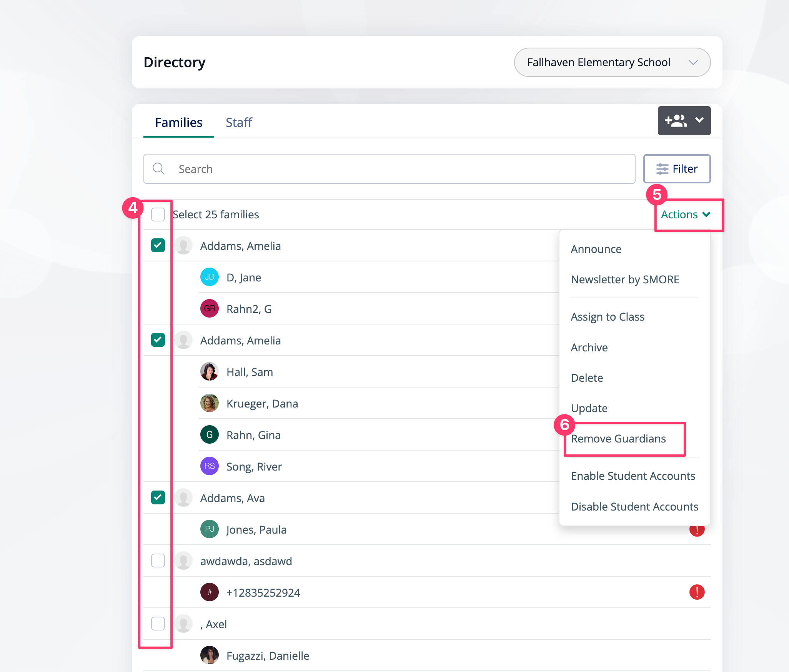Image resolution: width=789 pixels, height=672 pixels.
Task: Open the Filter options
Action: click(x=677, y=169)
